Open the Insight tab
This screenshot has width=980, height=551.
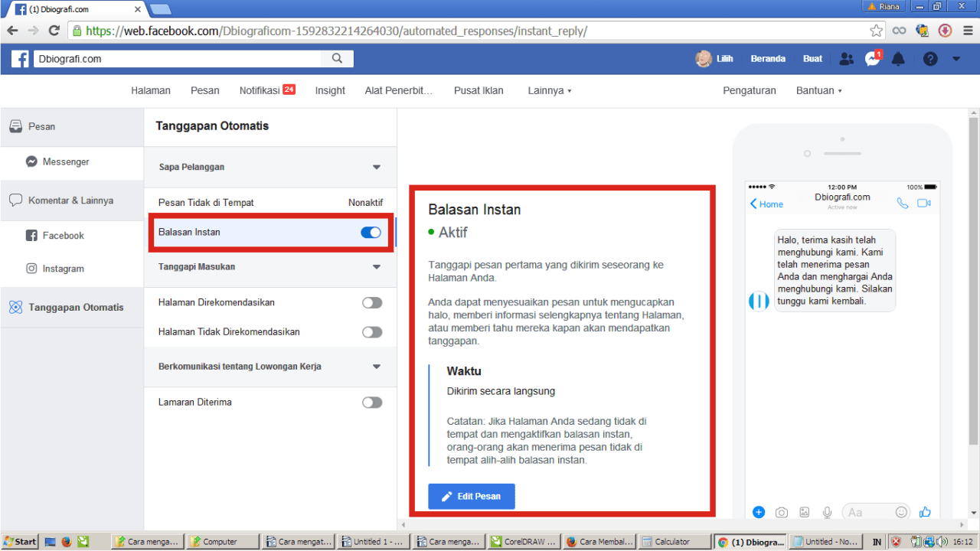click(330, 90)
